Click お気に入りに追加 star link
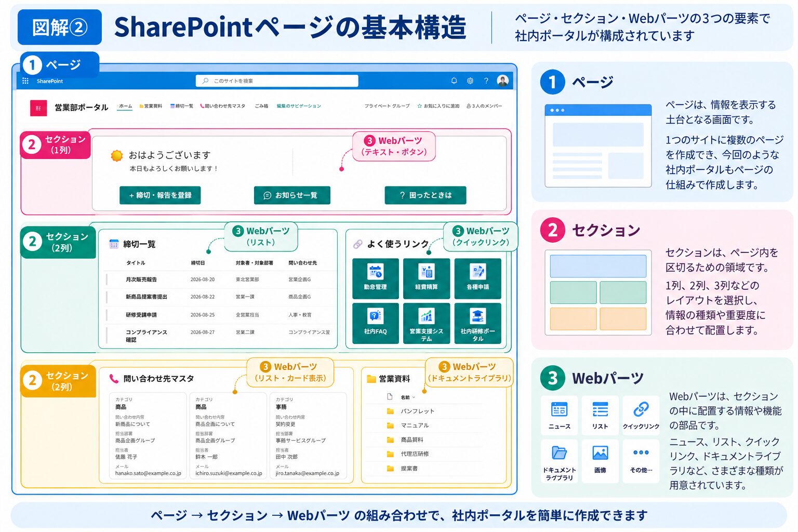798x532 pixels. pyautogui.click(x=438, y=106)
